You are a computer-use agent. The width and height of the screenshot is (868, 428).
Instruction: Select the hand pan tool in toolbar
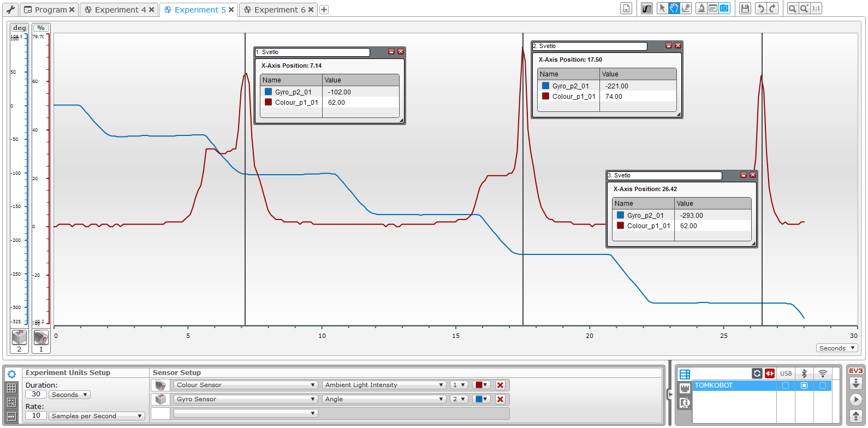coord(674,8)
